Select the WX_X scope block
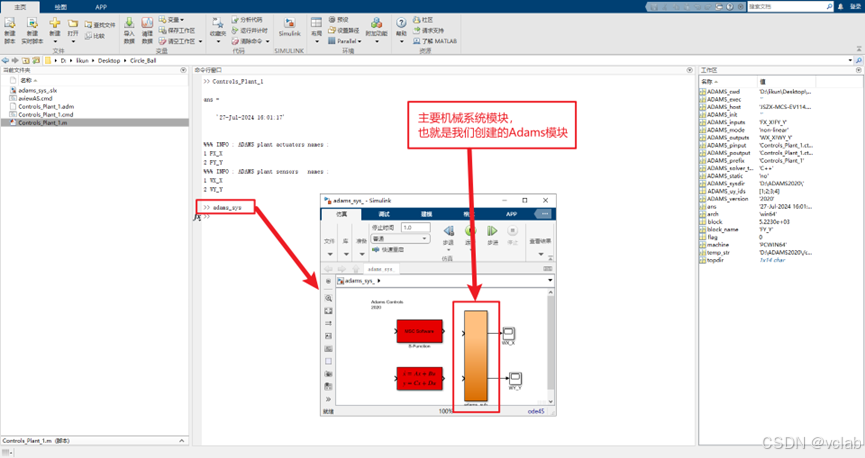The height and width of the screenshot is (458, 865). [508, 333]
